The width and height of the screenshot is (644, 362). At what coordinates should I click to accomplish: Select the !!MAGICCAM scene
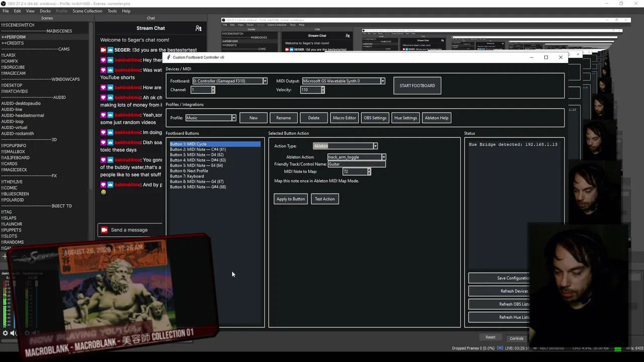click(x=45, y=73)
